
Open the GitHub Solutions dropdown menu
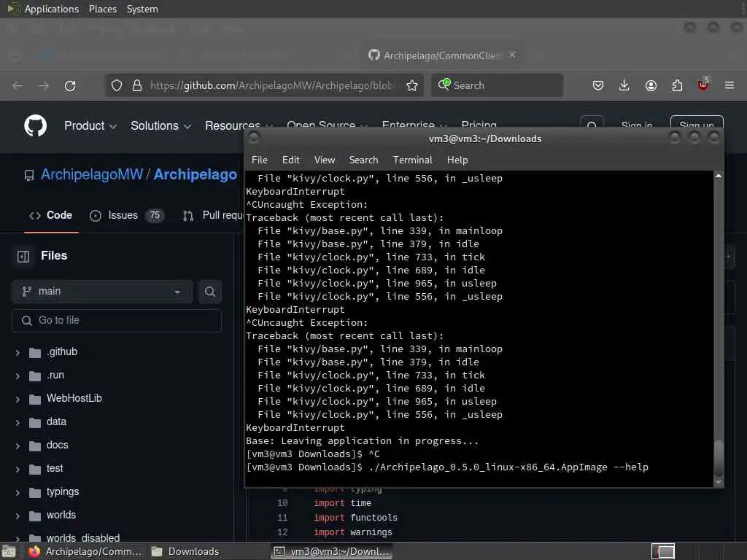coord(161,125)
